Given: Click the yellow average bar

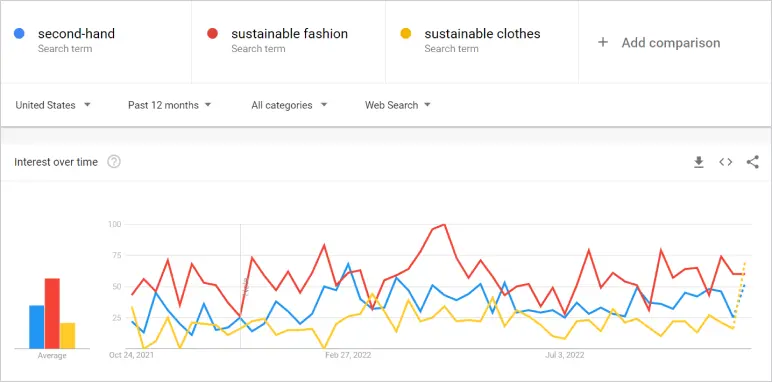Looking at the screenshot, I should pyautogui.click(x=68, y=336).
